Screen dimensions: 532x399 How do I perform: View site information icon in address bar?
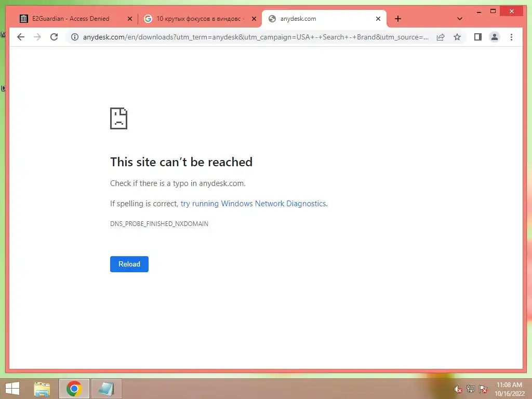coord(75,37)
